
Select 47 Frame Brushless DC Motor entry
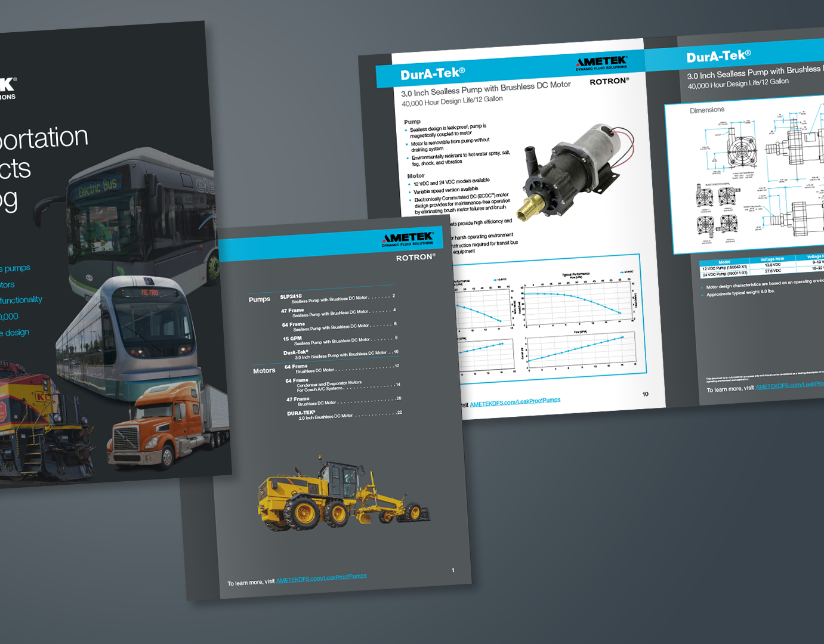(344, 401)
